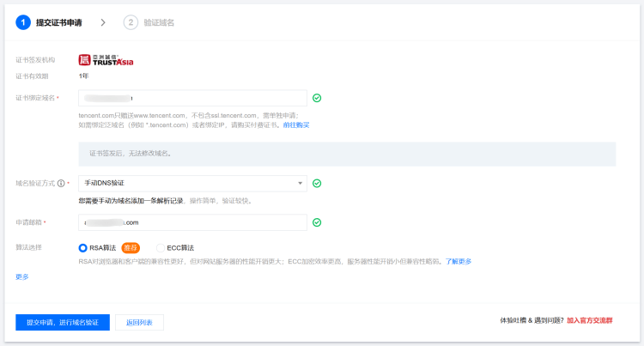Click the 证书绑定域名 input field
This screenshot has width=644, height=346.
tap(192, 98)
